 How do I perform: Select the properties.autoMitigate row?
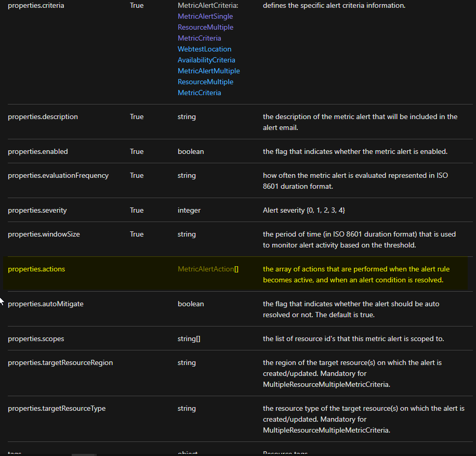tap(46, 304)
